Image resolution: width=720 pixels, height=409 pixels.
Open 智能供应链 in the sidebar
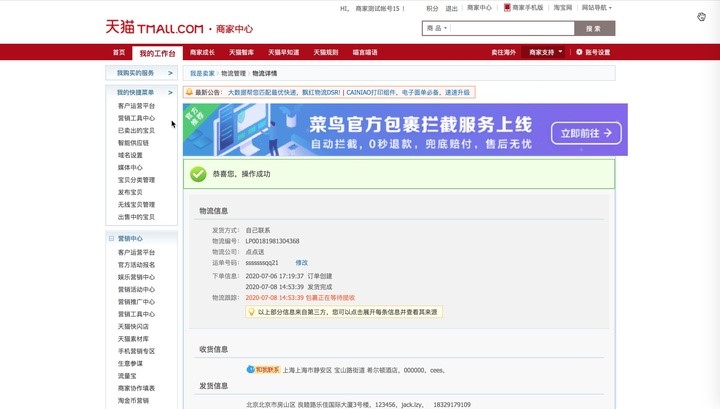click(133, 143)
